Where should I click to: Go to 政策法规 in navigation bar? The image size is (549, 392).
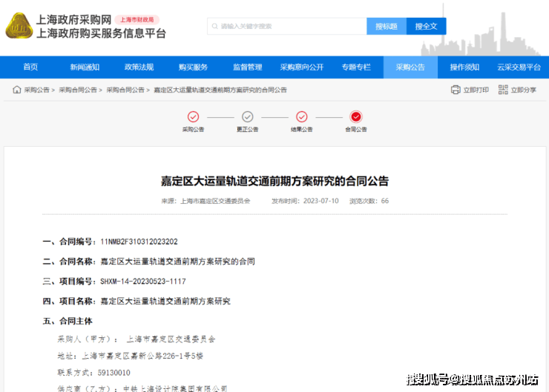point(139,67)
